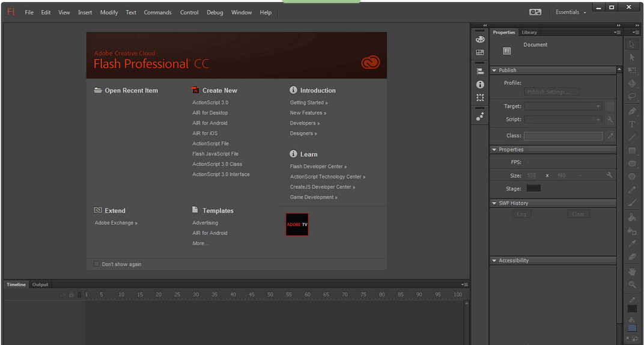Tick the Don't show again checkbox

pos(97,264)
